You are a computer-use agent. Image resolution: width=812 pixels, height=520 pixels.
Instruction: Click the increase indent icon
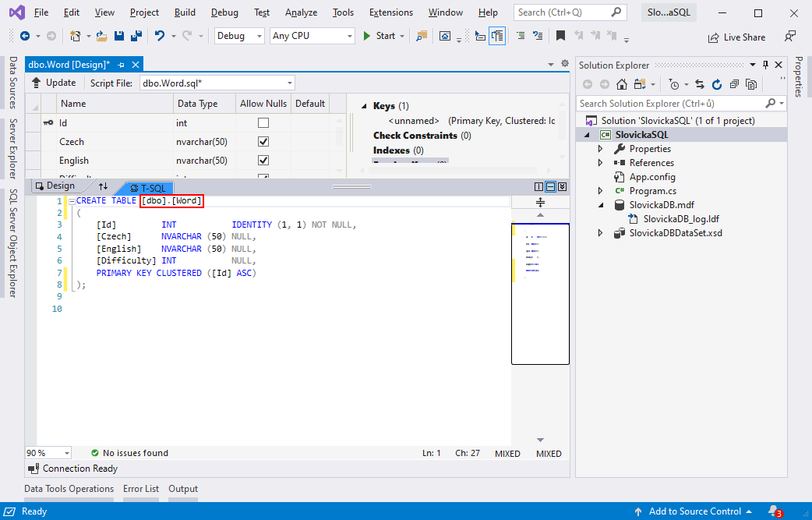538,36
